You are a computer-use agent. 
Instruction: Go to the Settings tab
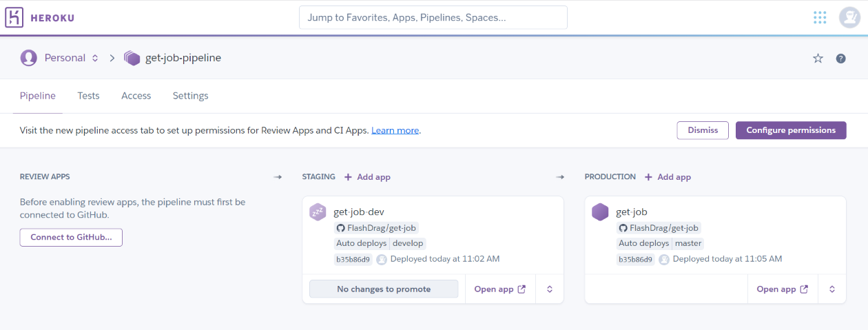pyautogui.click(x=190, y=96)
